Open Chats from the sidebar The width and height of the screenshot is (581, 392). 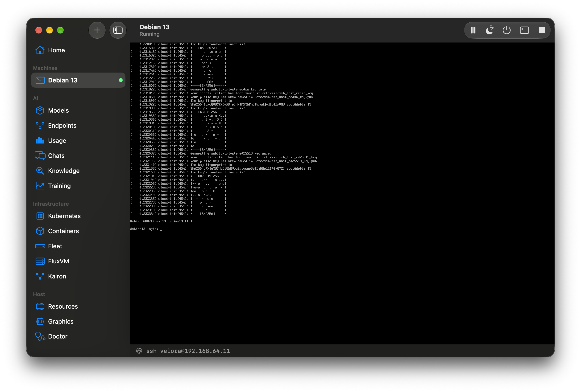click(78, 156)
